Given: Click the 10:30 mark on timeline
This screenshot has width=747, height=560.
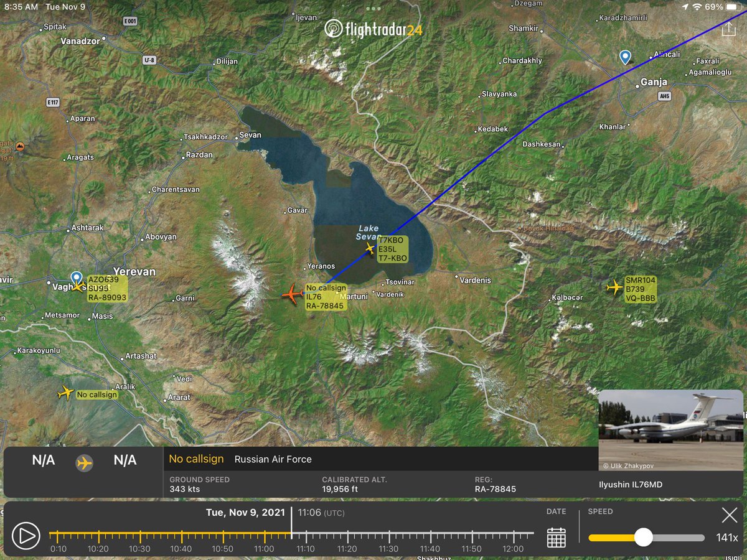Looking at the screenshot, I should click(139, 549).
